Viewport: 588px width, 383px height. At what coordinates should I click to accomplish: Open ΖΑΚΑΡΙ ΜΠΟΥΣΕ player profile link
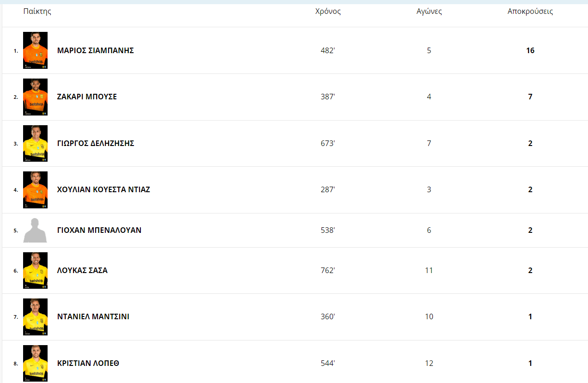coord(87,97)
